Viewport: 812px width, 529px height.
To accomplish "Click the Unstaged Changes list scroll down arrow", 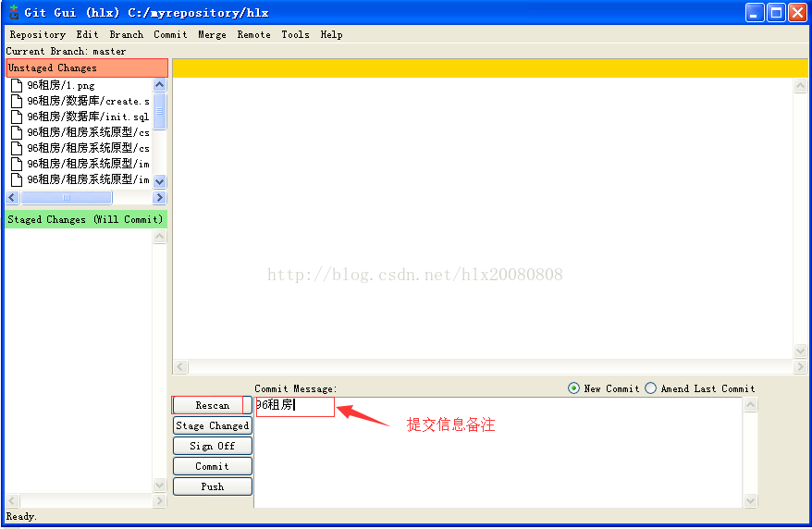I will 159,181.
